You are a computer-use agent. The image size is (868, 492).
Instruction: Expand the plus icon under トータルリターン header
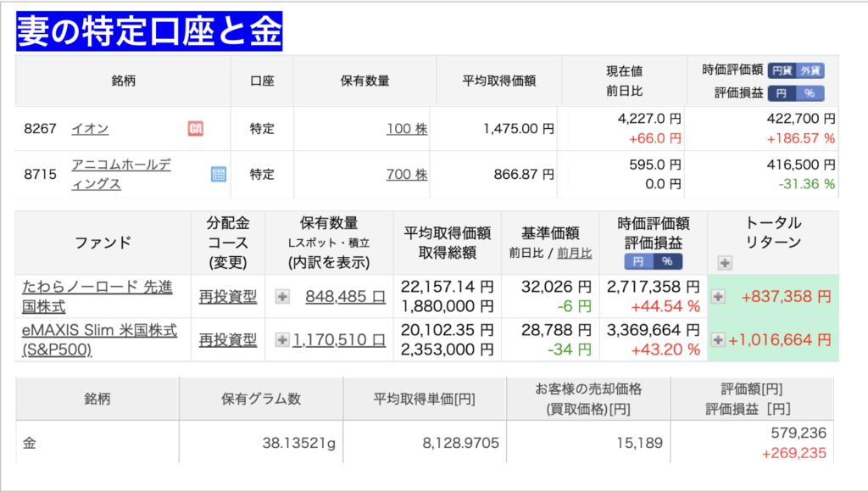[x=725, y=263]
